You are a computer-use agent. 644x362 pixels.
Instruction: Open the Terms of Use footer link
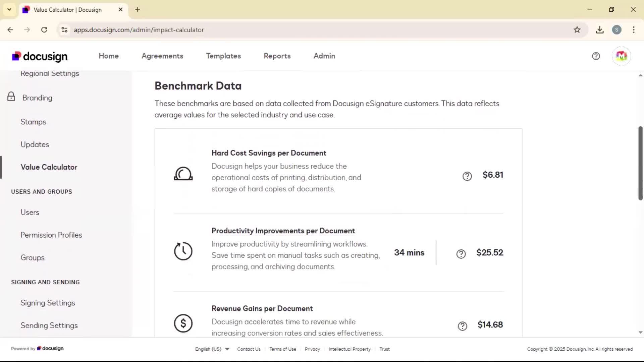pos(283,349)
